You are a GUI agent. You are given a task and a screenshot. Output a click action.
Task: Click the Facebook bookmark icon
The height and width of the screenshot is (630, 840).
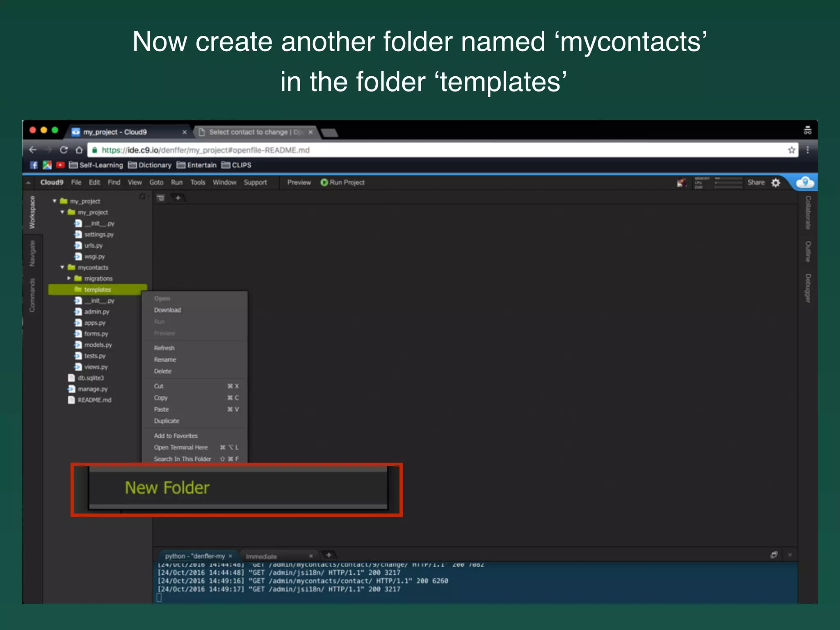[34, 165]
